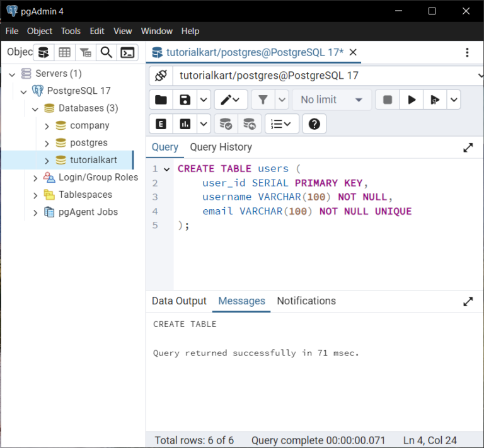Click the Commit transaction icon
The height and width of the screenshot is (448, 484).
tap(226, 124)
